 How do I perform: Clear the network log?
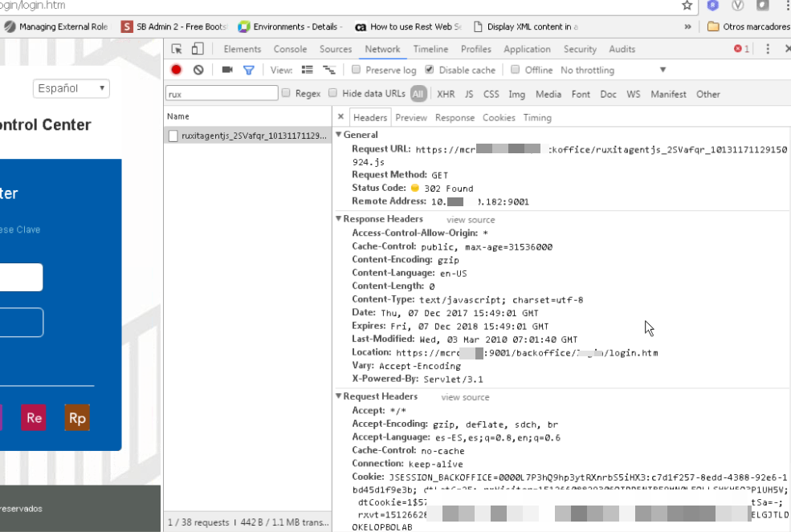(x=198, y=70)
